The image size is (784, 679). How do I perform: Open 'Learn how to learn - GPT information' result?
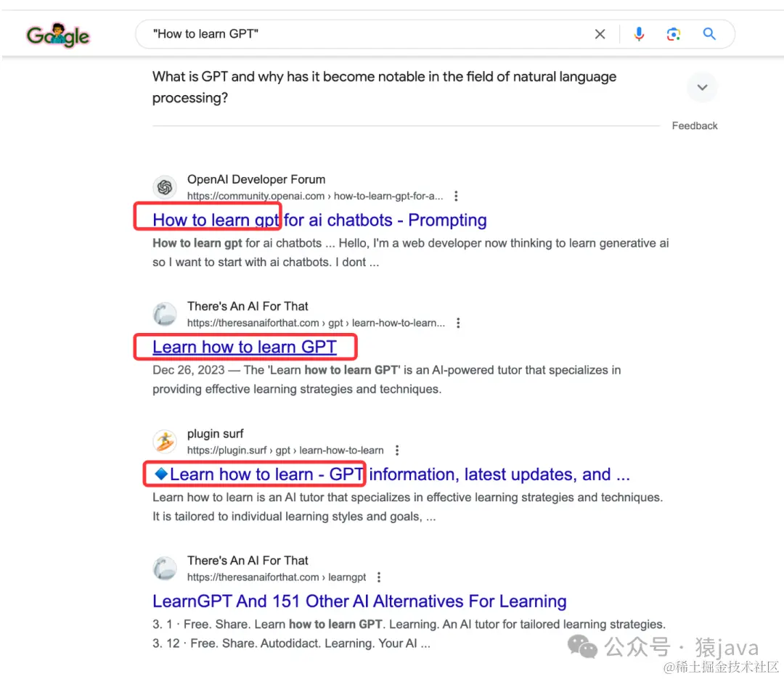391,474
